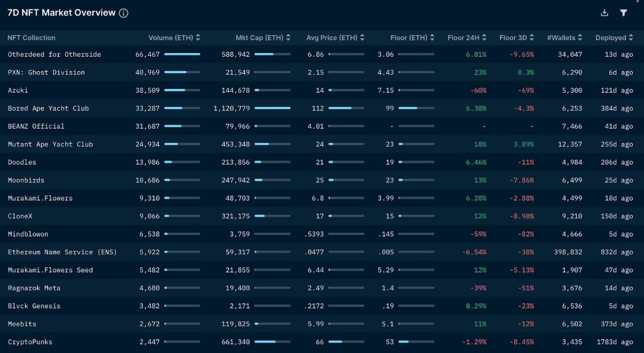This screenshot has width=644, height=353.
Task: Open the Murakami.Flowers Seed collection
Action: pos(50,270)
